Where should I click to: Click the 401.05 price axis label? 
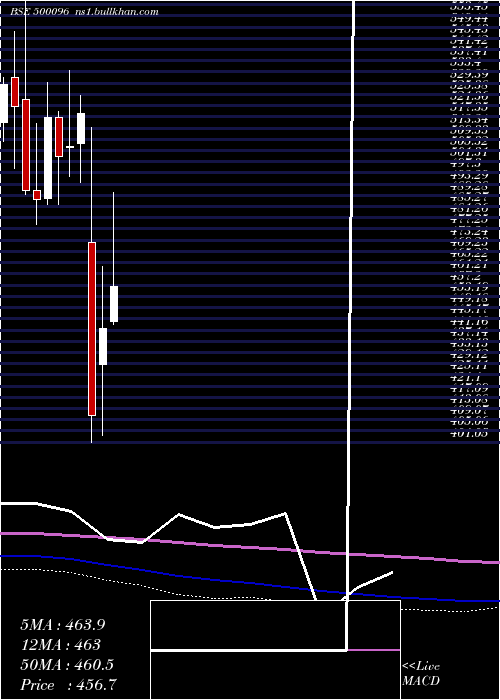468,433
